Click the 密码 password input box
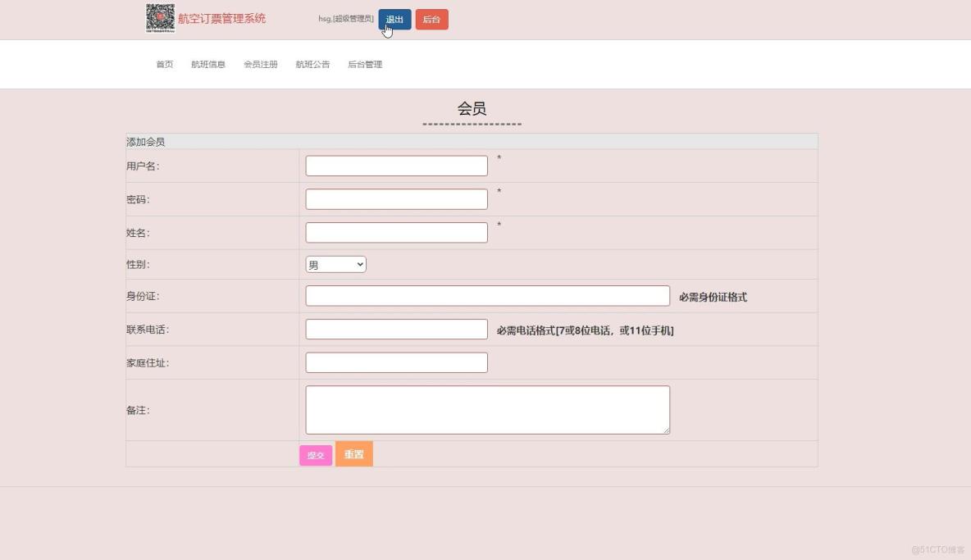Screen dimensions: 971x560 (x=396, y=198)
